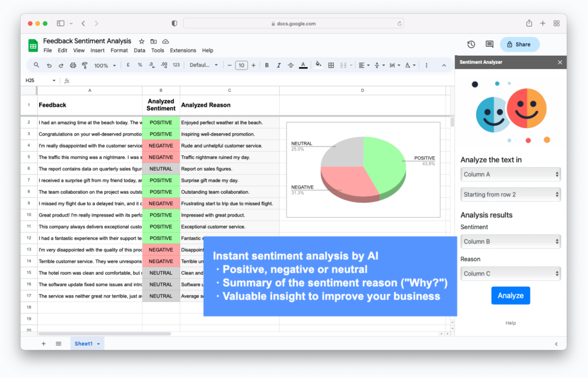The width and height of the screenshot is (588, 378).
Task: Click the strikethrough formatting icon
Action: [x=291, y=65]
